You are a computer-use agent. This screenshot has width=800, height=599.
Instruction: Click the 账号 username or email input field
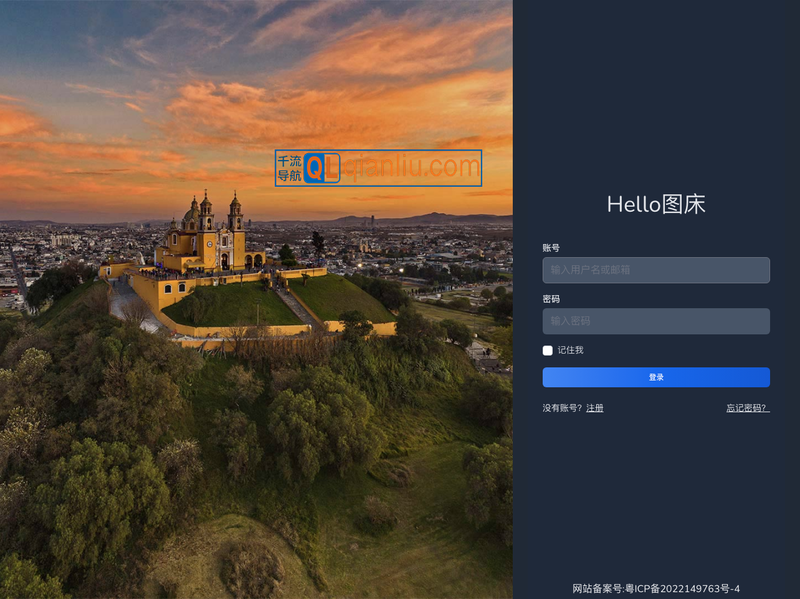656,270
